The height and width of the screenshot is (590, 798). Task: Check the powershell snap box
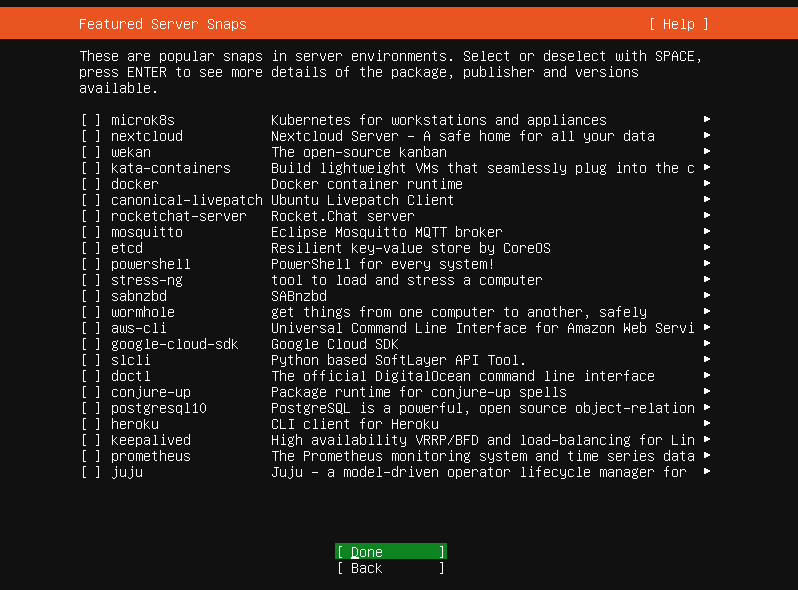pos(91,264)
